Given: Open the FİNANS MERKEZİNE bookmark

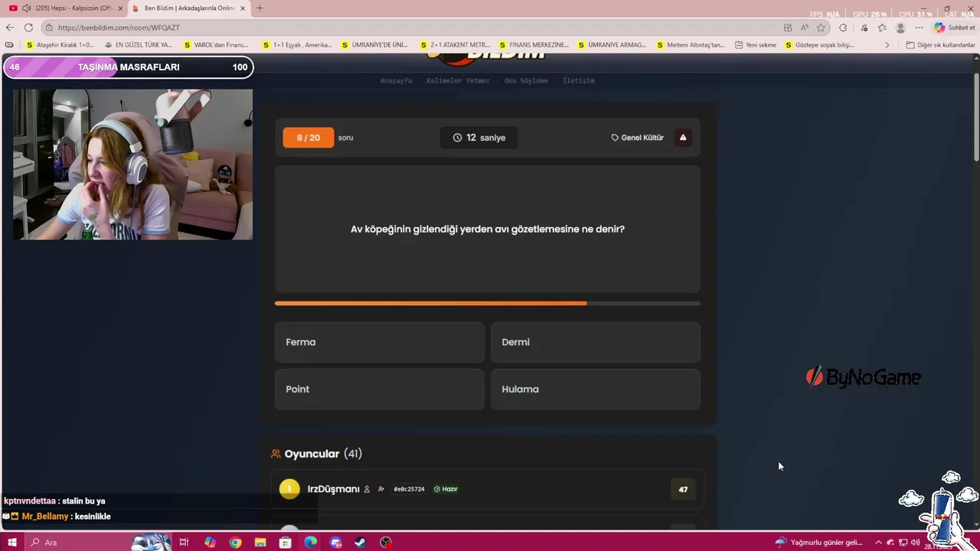Looking at the screenshot, I should click(534, 45).
